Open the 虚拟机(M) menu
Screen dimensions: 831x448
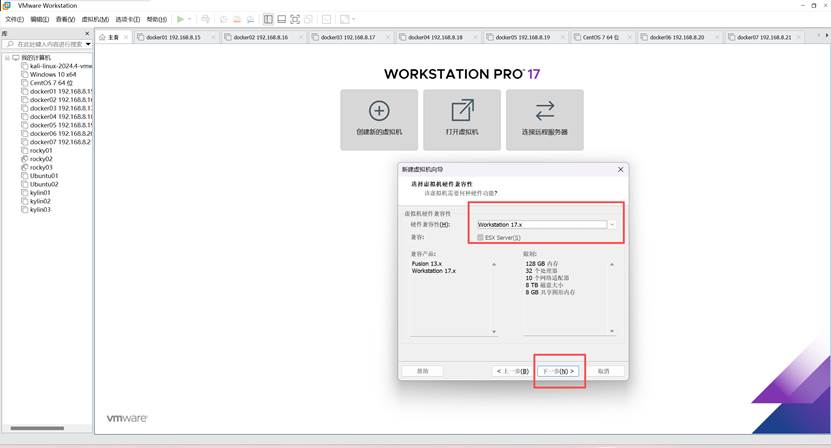95,19
